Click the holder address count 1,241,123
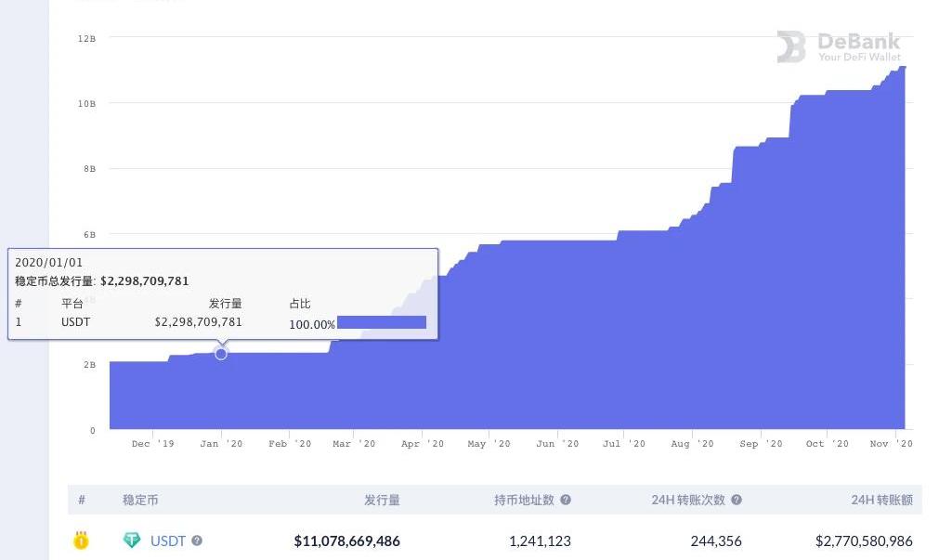 540,540
